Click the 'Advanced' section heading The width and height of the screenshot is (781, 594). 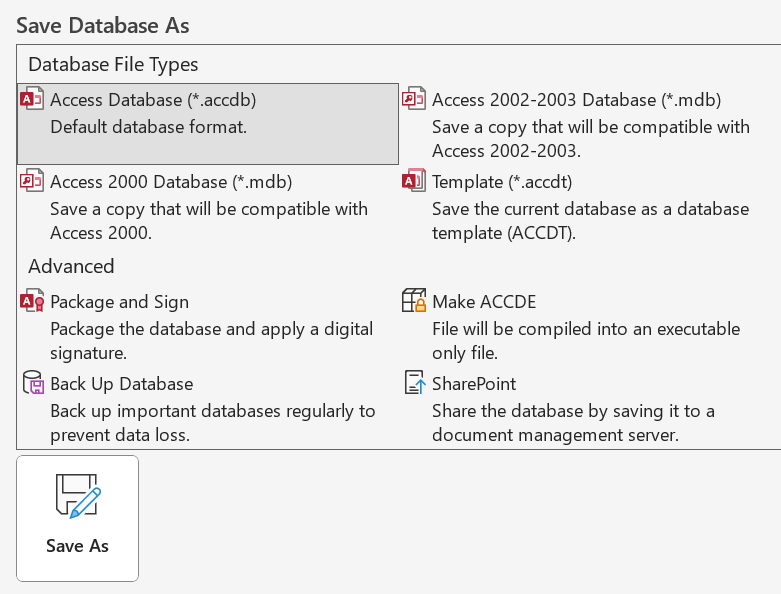[71, 266]
